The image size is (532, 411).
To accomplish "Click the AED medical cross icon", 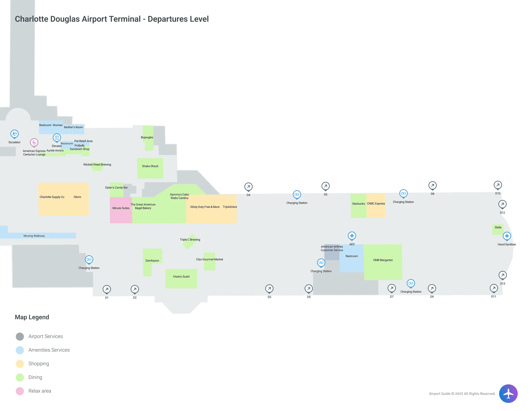I will pyautogui.click(x=352, y=236).
